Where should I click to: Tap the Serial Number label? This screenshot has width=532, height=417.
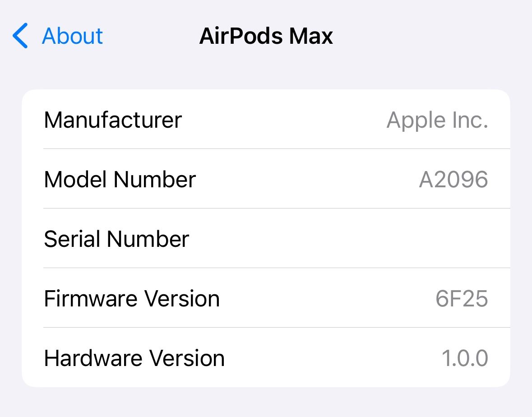click(116, 239)
